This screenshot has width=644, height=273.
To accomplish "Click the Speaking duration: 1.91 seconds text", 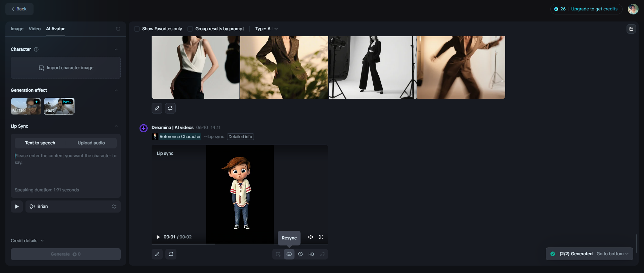I will pos(47,190).
